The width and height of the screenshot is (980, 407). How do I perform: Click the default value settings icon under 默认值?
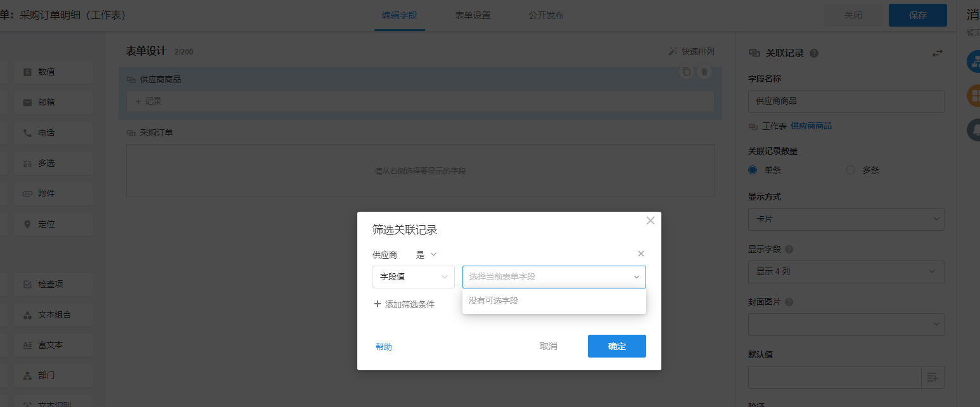932,377
